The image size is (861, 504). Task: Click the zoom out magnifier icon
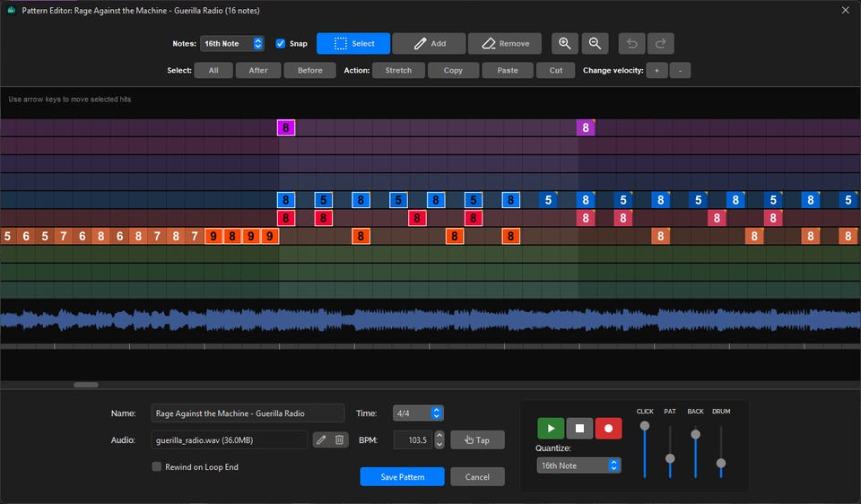[x=595, y=43]
